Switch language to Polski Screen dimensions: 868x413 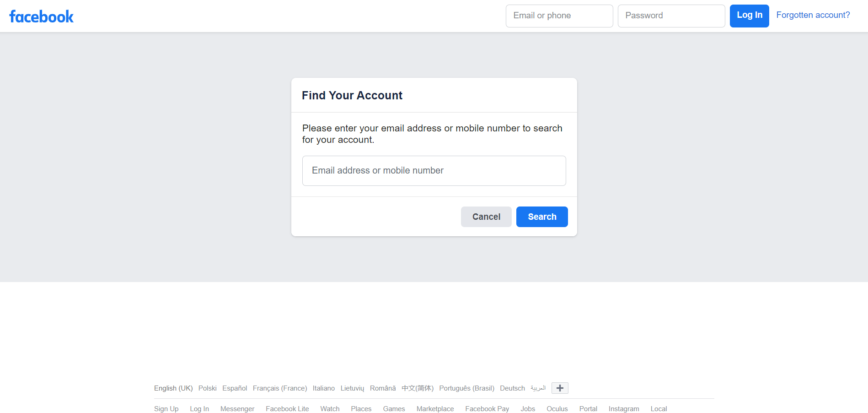coord(207,388)
